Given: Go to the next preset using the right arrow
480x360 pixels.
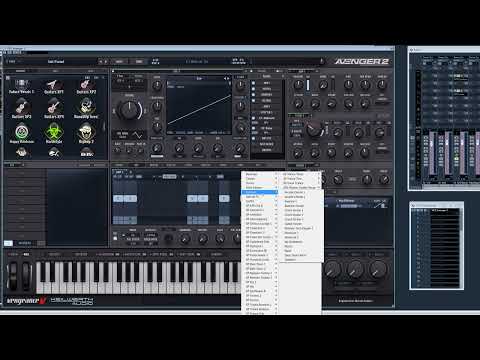Looking at the screenshot, I should pos(106,62).
